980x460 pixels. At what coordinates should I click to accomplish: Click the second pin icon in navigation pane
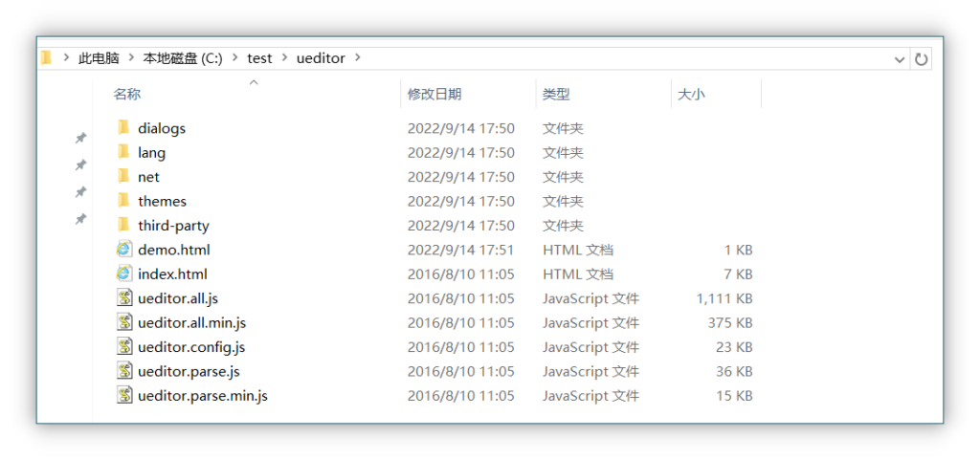tap(80, 164)
